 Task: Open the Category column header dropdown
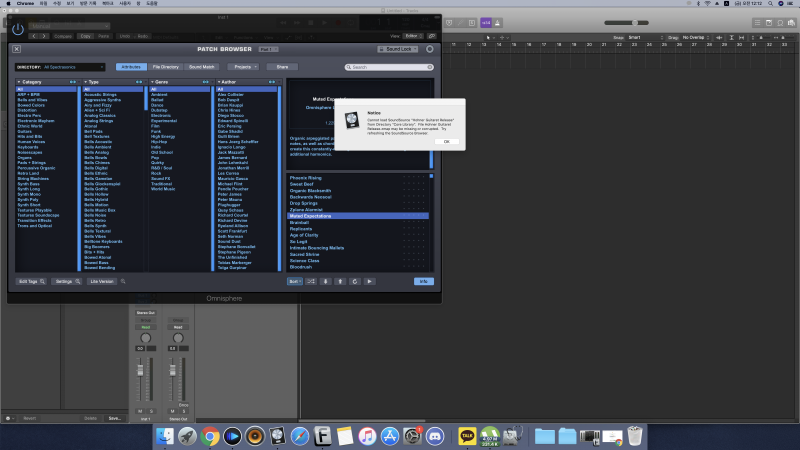tap(46, 82)
